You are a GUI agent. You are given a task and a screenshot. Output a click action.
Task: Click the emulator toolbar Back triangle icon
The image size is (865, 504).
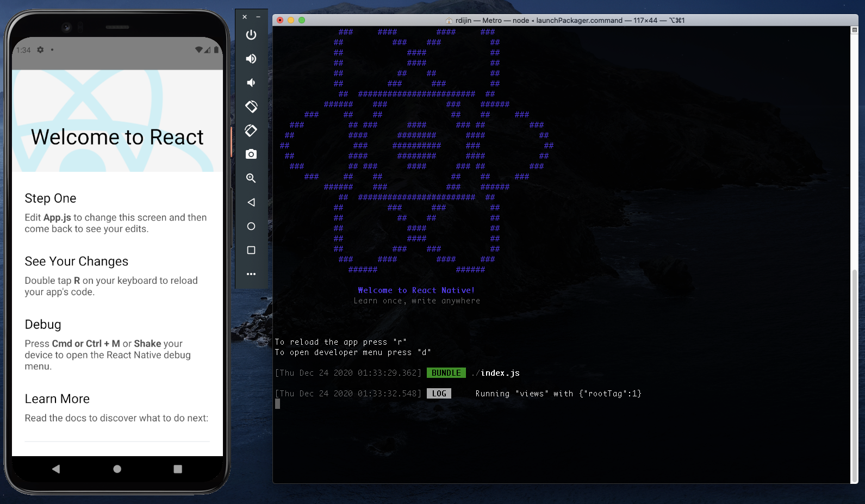point(251,202)
